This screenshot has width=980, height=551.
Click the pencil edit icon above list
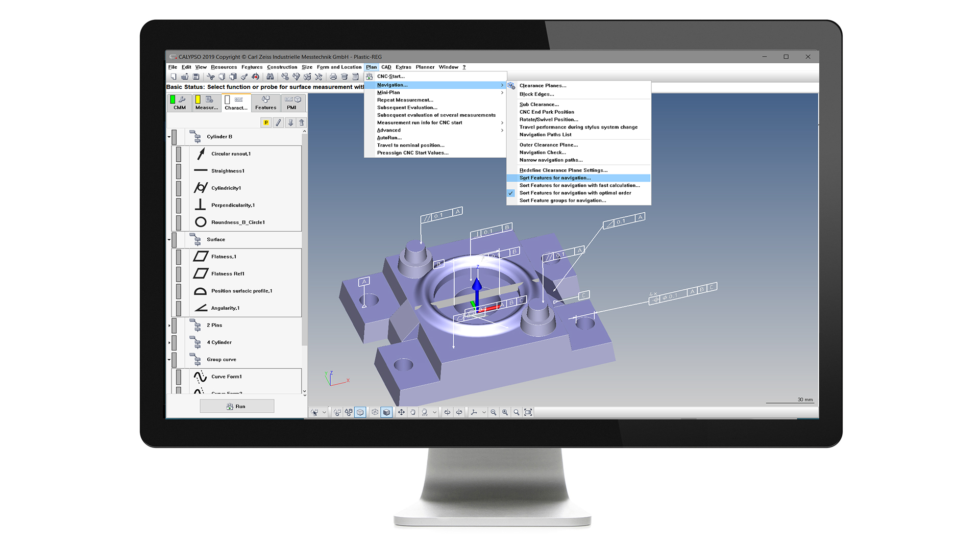[278, 122]
